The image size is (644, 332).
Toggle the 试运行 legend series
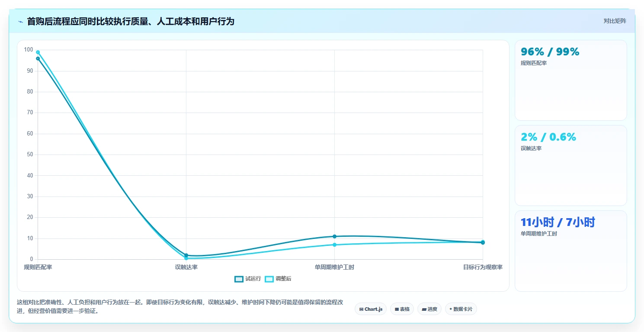[248, 279]
